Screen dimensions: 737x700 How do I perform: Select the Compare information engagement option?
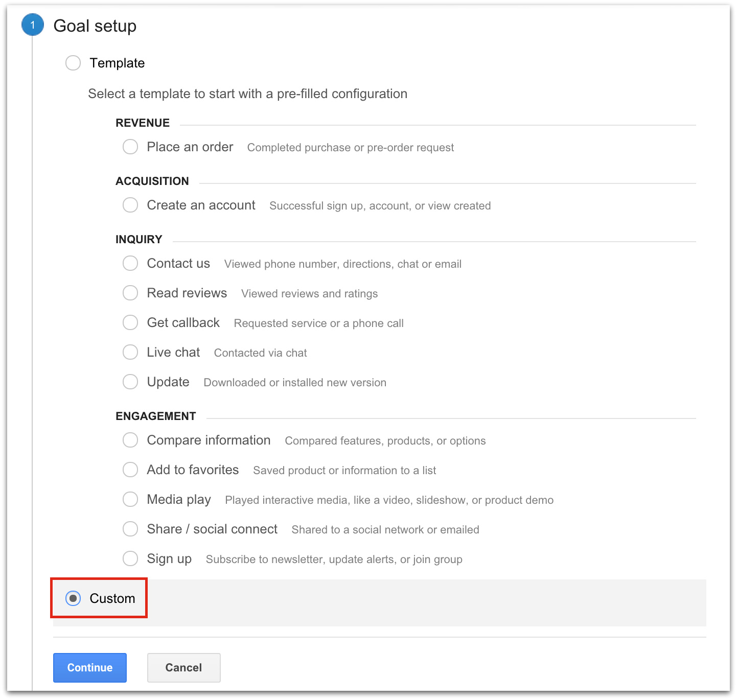pos(130,440)
